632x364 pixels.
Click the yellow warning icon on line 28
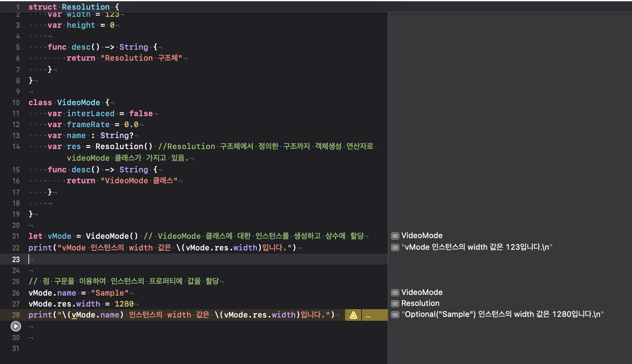click(x=353, y=315)
